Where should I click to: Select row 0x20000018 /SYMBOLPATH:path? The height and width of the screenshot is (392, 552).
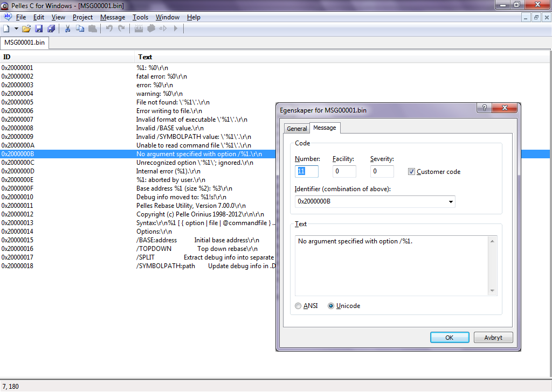[x=137, y=266]
